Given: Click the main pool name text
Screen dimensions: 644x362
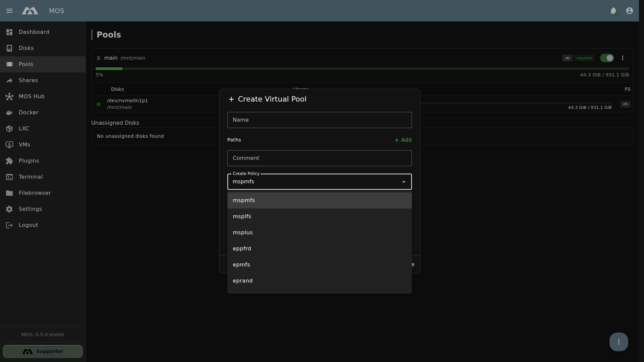Looking at the screenshot, I should (111, 58).
